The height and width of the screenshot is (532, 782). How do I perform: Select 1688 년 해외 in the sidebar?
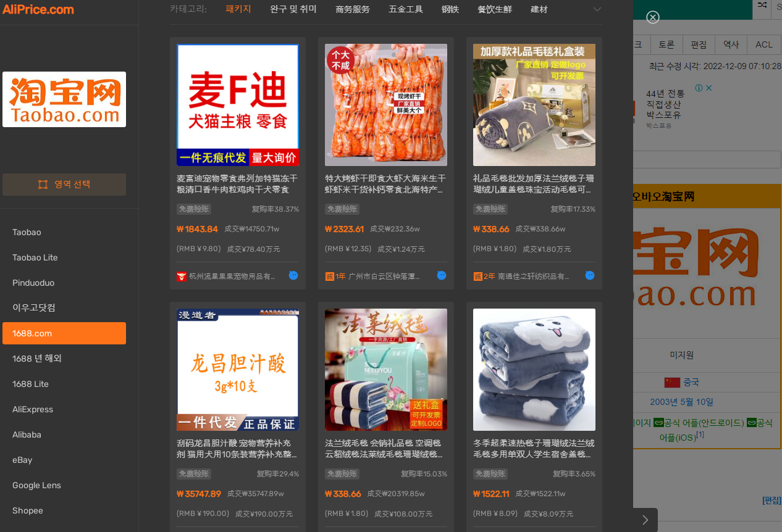[x=64, y=359]
